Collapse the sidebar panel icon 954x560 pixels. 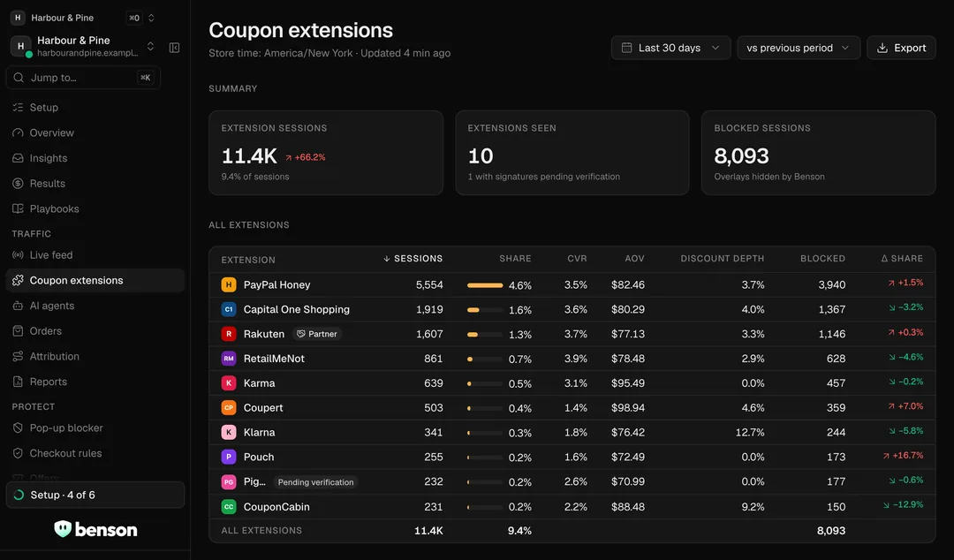coord(174,48)
